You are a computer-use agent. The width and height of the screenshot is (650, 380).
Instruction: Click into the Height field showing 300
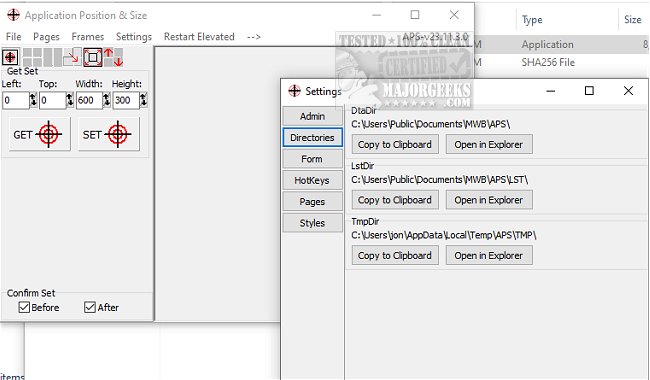(126, 100)
